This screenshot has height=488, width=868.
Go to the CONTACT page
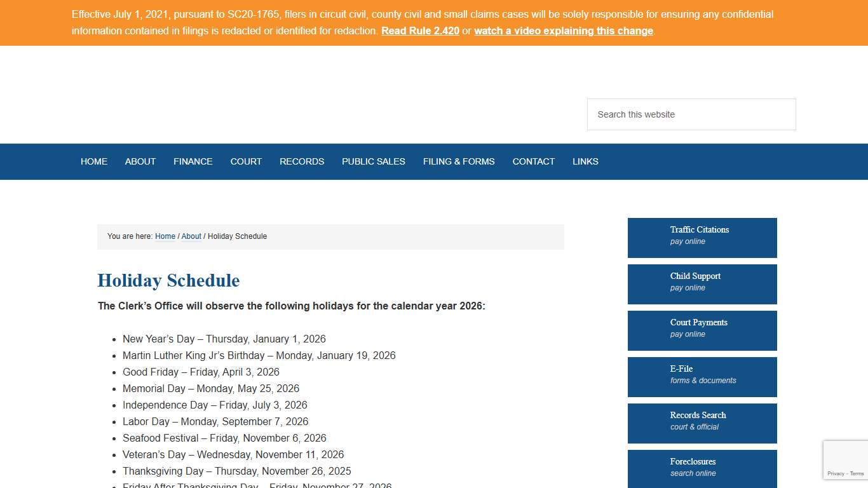click(534, 161)
